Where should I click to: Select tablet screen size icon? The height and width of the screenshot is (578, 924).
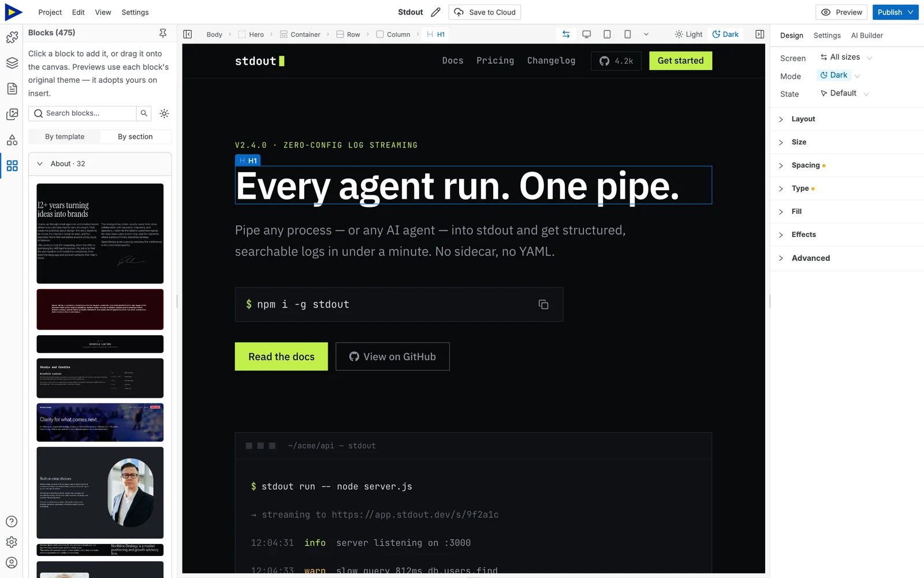(607, 35)
